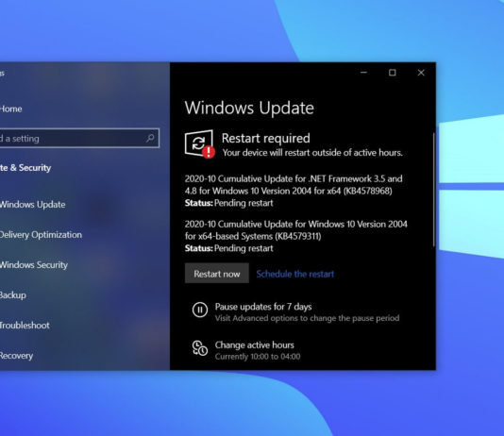Go to Home in Settings sidebar
The height and width of the screenshot is (436, 504).
[x=11, y=109]
